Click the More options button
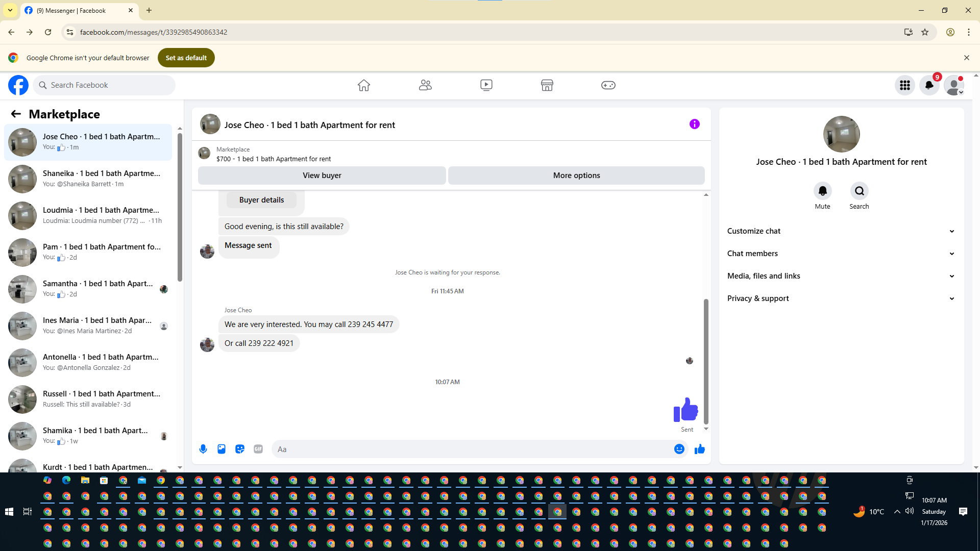Image resolution: width=980 pixels, height=551 pixels. coord(576,176)
